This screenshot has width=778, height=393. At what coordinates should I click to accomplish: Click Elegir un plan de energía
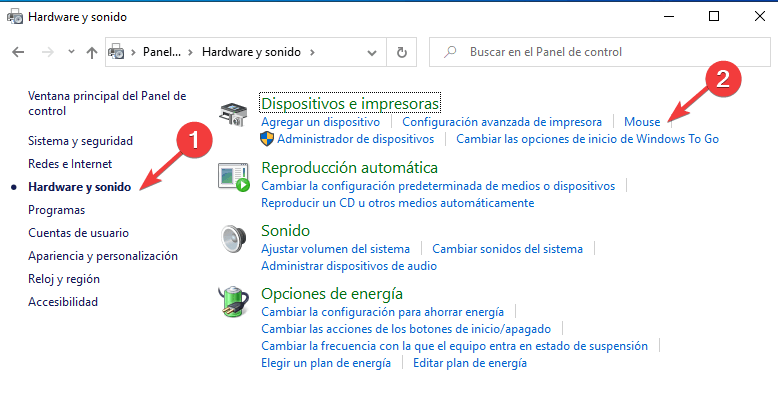tap(326, 363)
